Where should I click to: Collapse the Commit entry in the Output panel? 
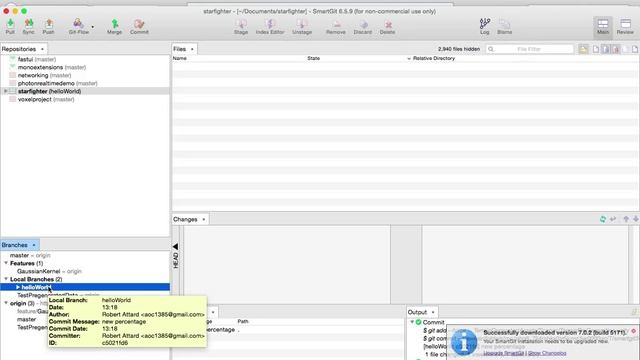tap(412, 322)
